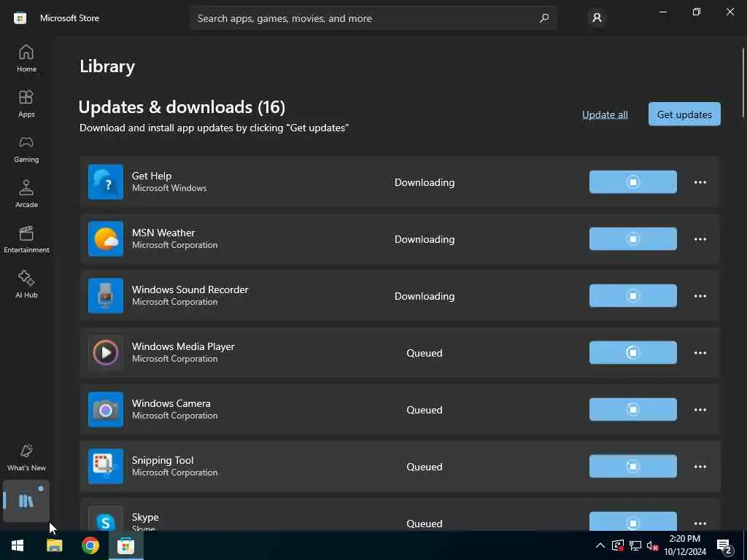Open Google Chrome from the taskbar

click(x=90, y=545)
